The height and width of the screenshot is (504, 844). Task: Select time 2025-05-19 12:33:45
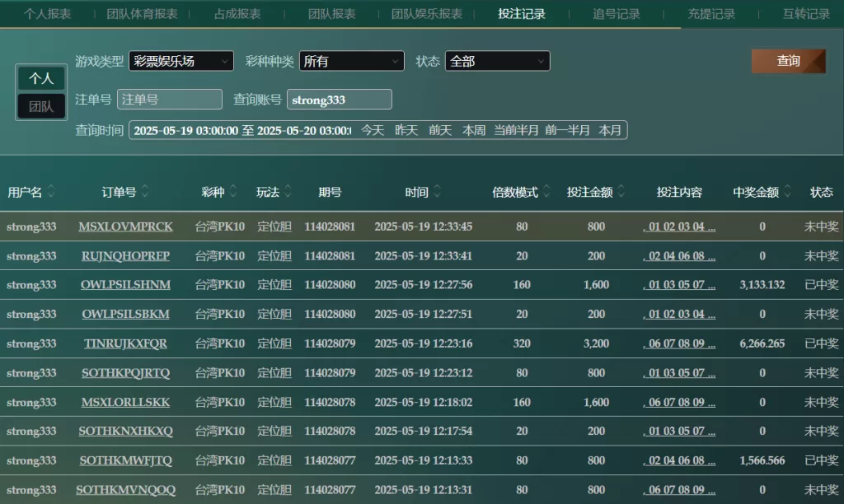coord(424,226)
